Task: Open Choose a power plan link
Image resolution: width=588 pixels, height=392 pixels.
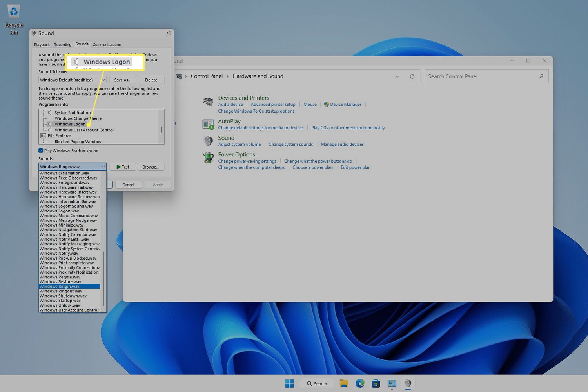Action: click(x=313, y=167)
